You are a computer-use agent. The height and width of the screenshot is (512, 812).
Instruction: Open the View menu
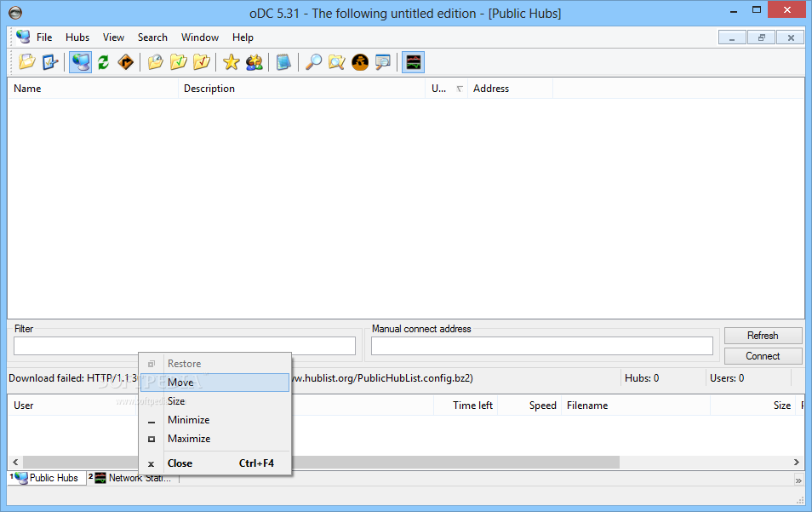point(113,37)
